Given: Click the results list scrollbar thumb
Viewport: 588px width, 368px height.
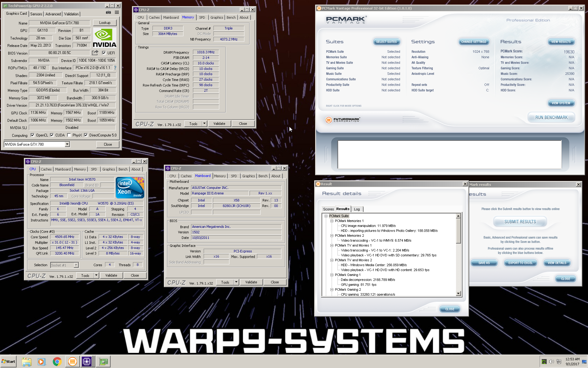Looking at the screenshot, I should [x=458, y=231].
